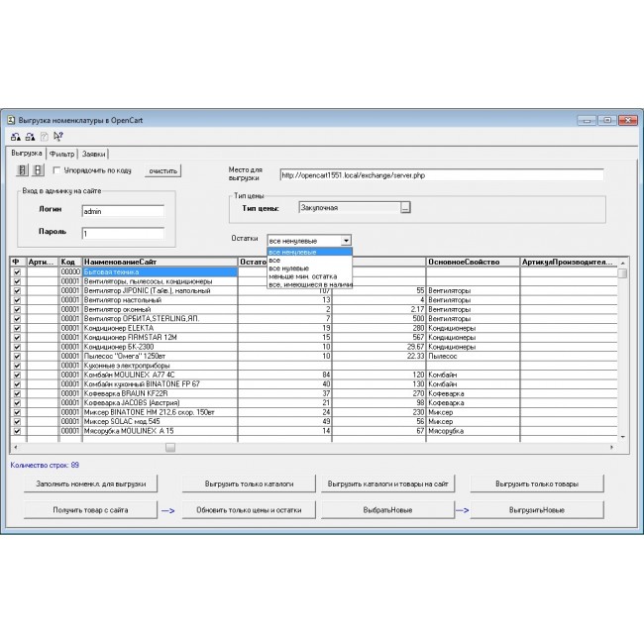Click the disabled document toolbar icon
This screenshot has height=644, width=644.
44,137
